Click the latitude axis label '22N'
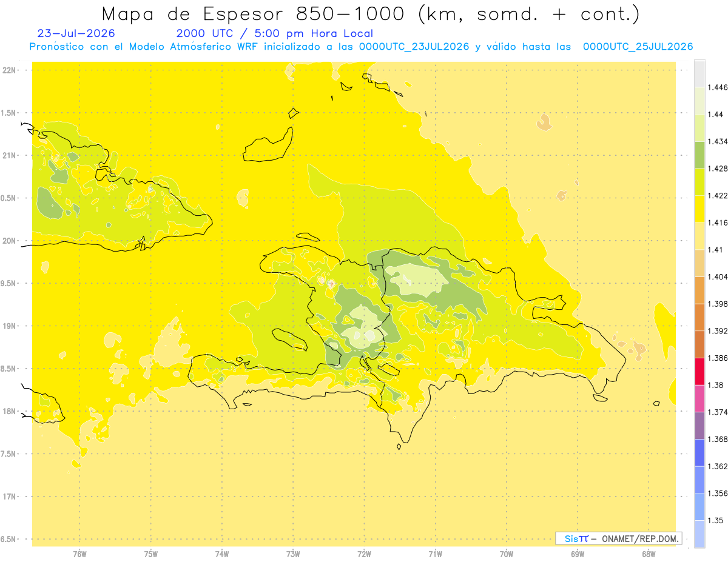 (10, 70)
